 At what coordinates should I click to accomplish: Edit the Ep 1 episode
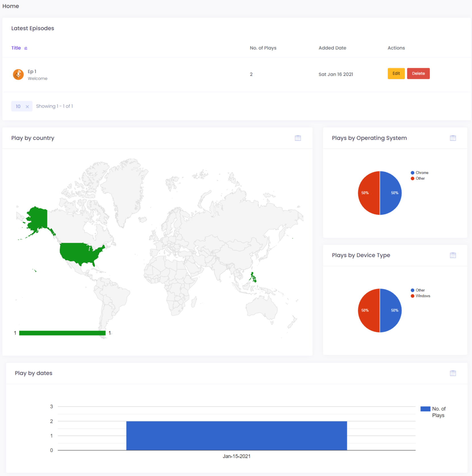(396, 74)
